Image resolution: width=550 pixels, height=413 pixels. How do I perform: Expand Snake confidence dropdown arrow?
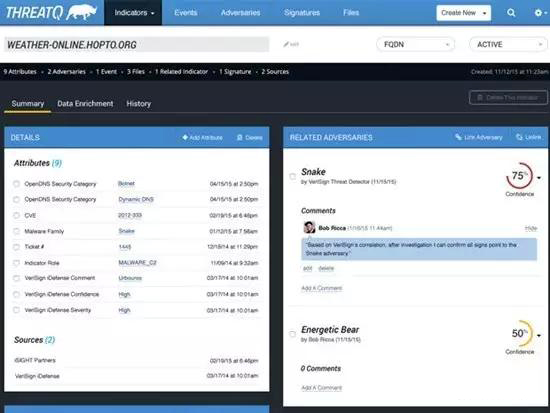coord(539,178)
